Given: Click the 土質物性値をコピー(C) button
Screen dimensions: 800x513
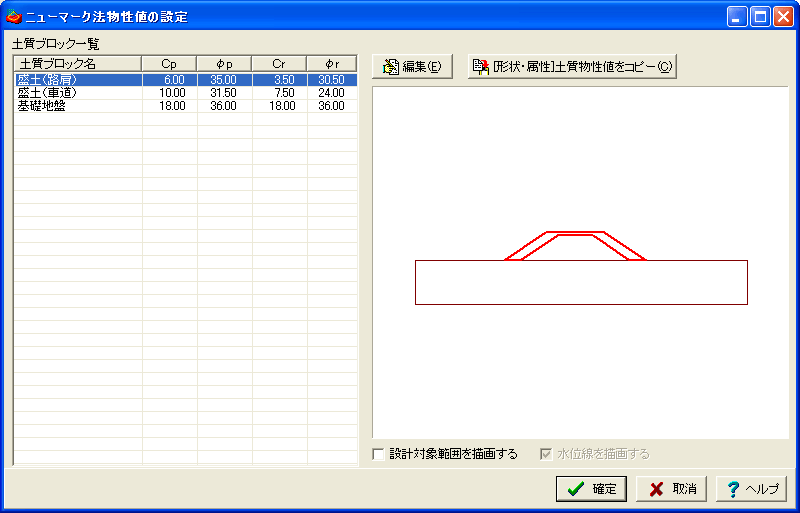Looking at the screenshot, I should (572, 66).
